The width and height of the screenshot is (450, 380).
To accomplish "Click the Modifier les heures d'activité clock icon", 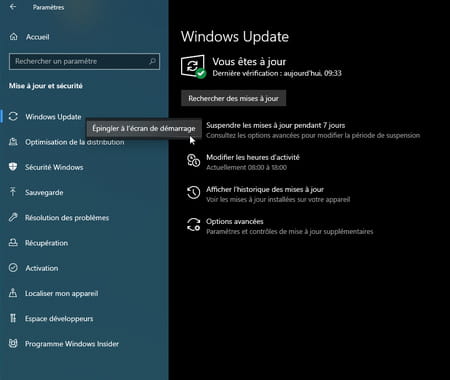I will [x=193, y=160].
